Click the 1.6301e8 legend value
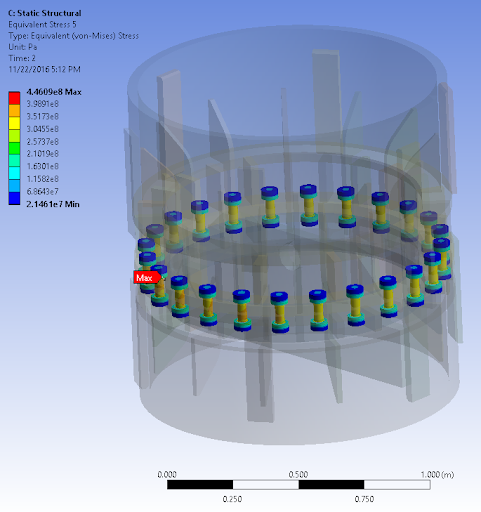 pyautogui.click(x=43, y=166)
